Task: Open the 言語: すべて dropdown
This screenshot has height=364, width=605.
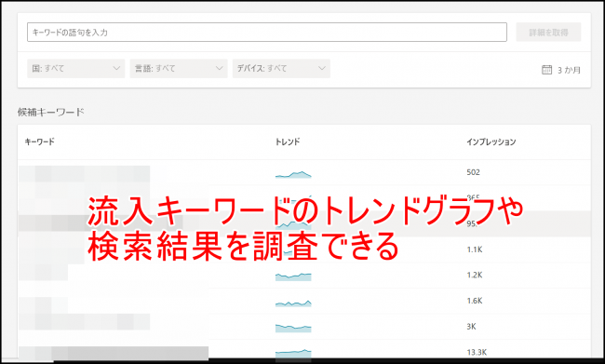Action: 179,68
